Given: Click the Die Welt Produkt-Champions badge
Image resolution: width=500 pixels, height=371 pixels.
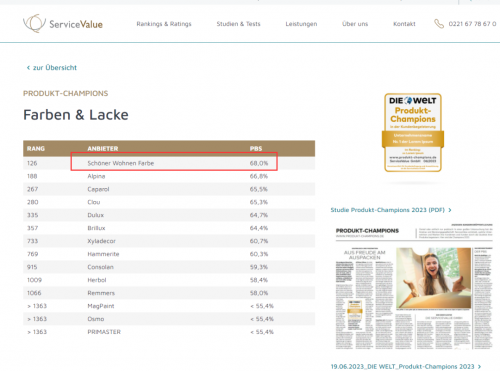Looking at the screenshot, I should click(413, 133).
